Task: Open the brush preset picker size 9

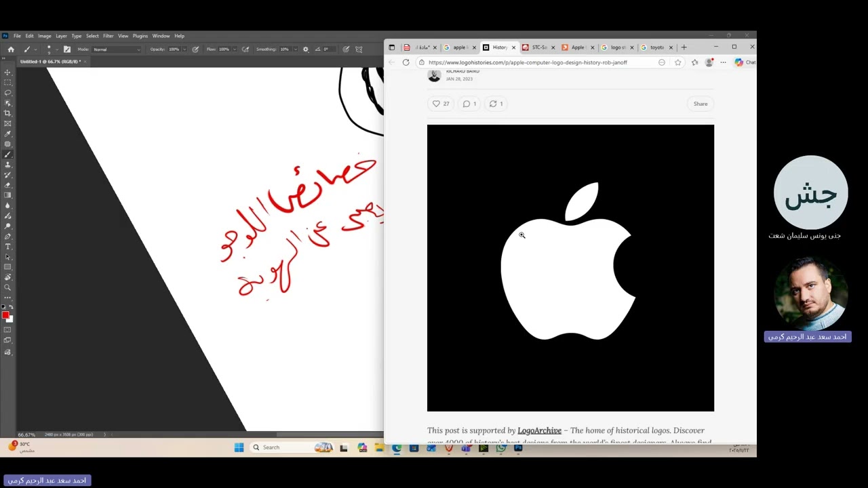Action: (49, 49)
